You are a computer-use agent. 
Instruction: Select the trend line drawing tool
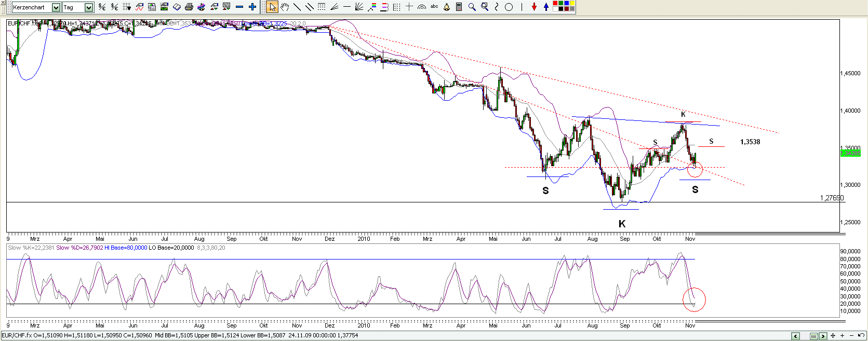[297, 7]
